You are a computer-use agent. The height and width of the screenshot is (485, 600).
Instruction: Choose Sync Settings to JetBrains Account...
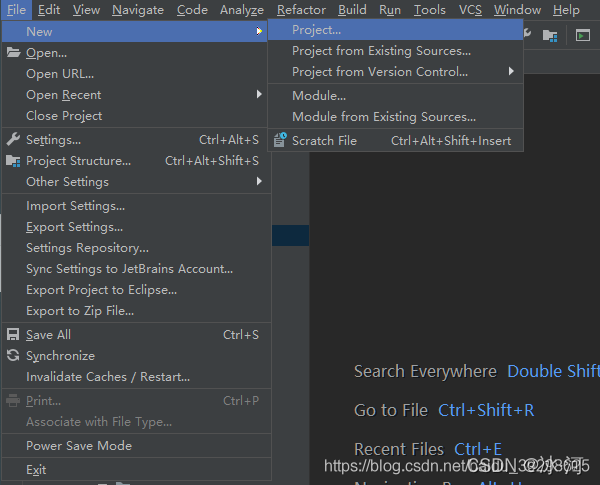(136, 269)
